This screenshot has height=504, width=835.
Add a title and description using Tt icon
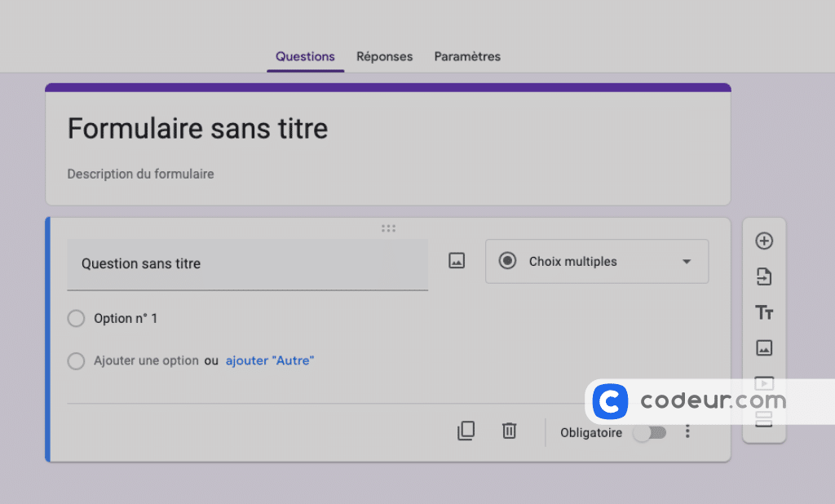764,312
